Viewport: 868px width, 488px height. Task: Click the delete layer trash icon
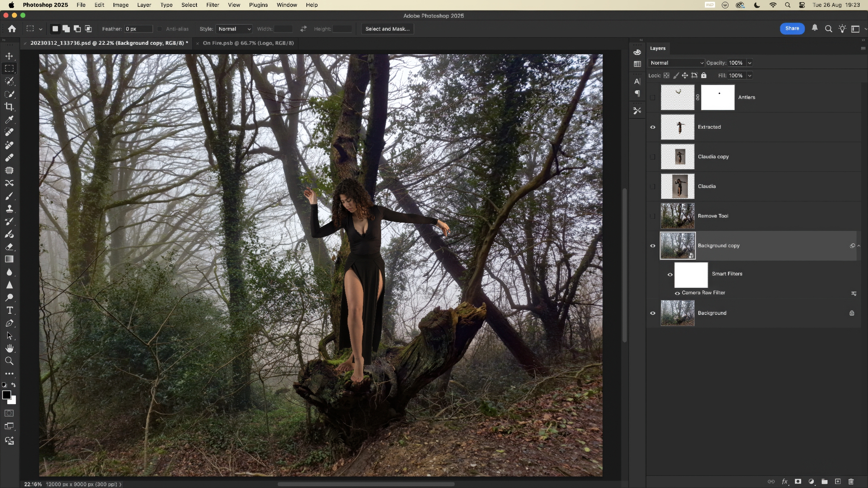[x=851, y=481]
